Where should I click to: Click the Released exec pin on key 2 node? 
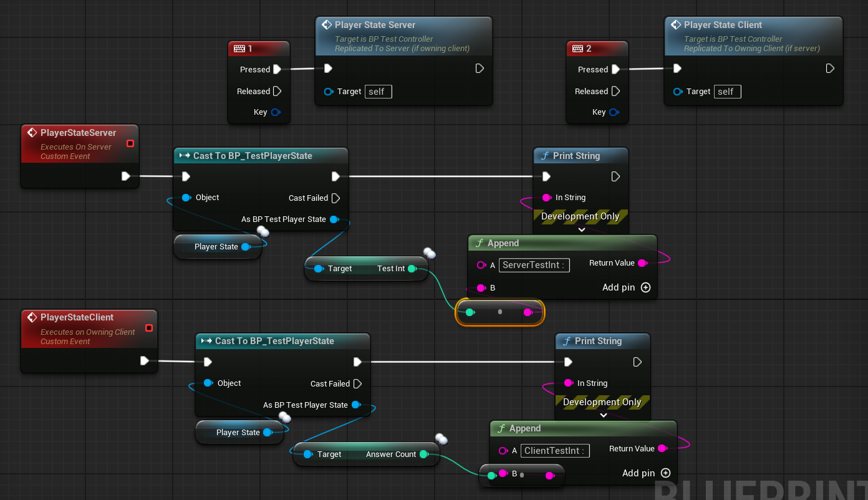(x=615, y=91)
